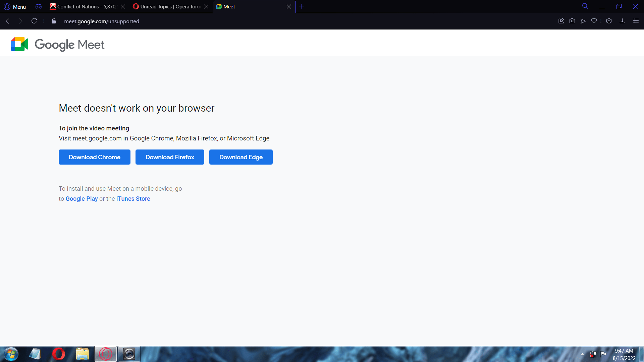Click the heart bookmark icon
Viewport: 644px width, 362px height.
pyautogui.click(x=594, y=21)
